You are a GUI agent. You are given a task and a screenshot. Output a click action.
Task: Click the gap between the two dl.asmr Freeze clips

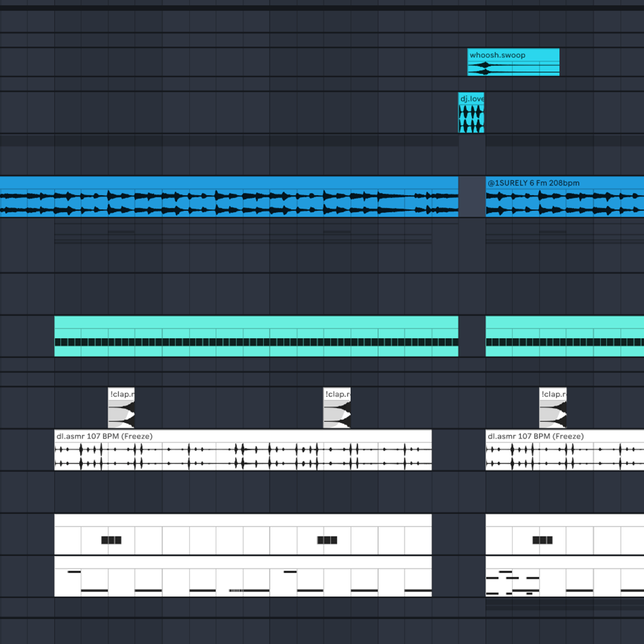pyautogui.click(x=458, y=451)
